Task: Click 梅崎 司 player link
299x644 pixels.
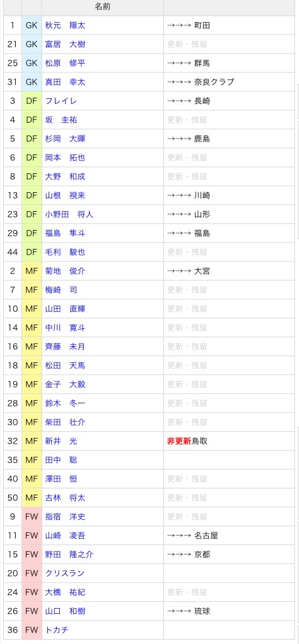Action: click(x=61, y=290)
